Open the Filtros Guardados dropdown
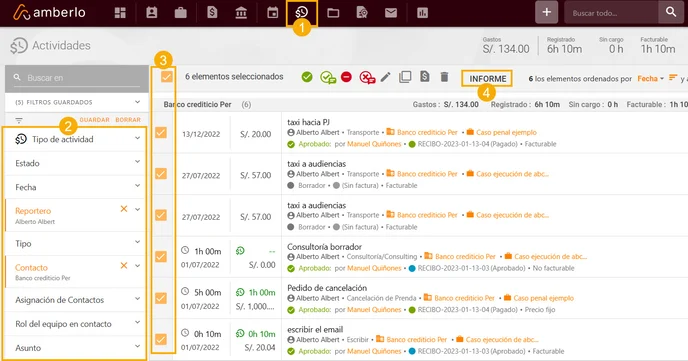This screenshot has height=361, width=688. [x=77, y=102]
